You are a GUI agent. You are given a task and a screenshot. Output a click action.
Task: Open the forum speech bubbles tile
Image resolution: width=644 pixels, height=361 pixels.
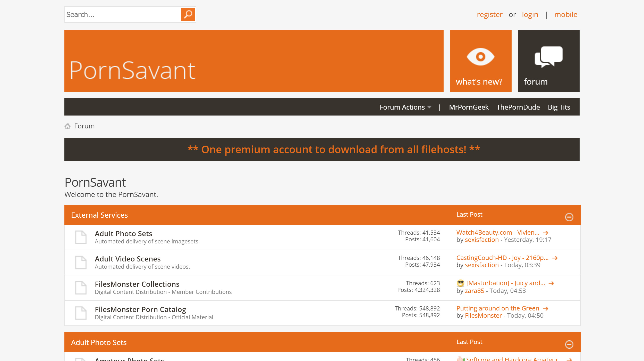pos(548,61)
